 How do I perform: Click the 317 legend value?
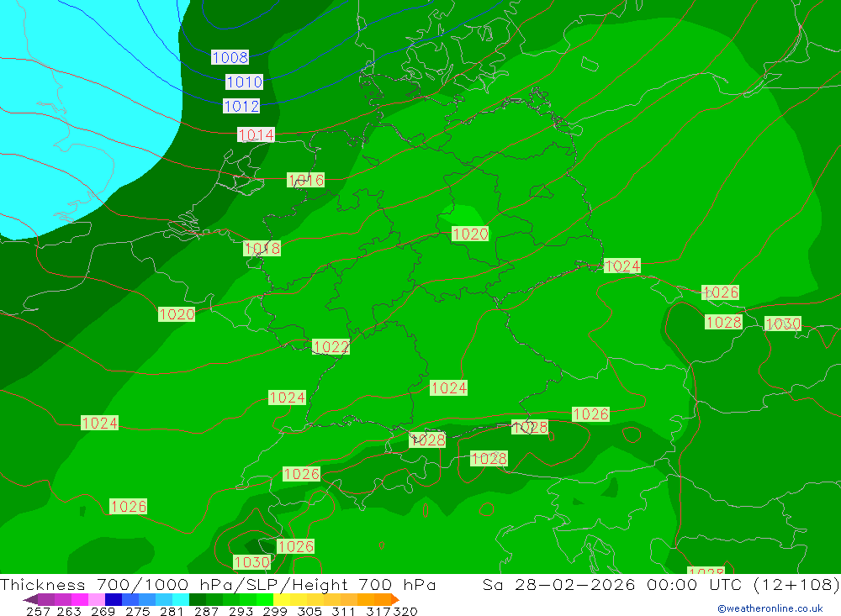[378, 611]
